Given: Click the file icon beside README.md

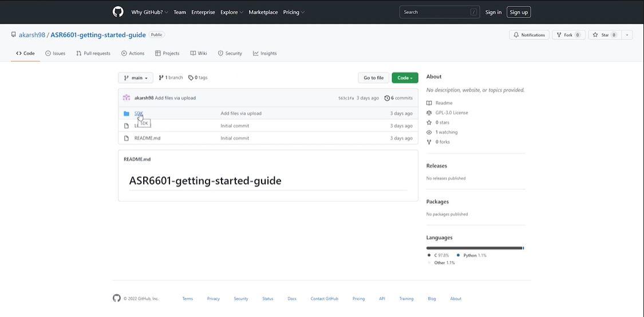Looking at the screenshot, I should coord(127,138).
